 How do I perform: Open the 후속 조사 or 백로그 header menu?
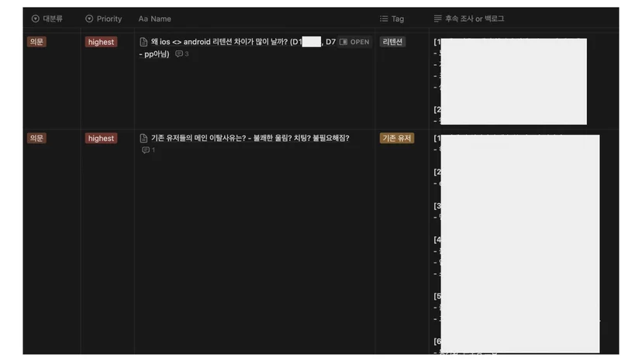(x=469, y=19)
